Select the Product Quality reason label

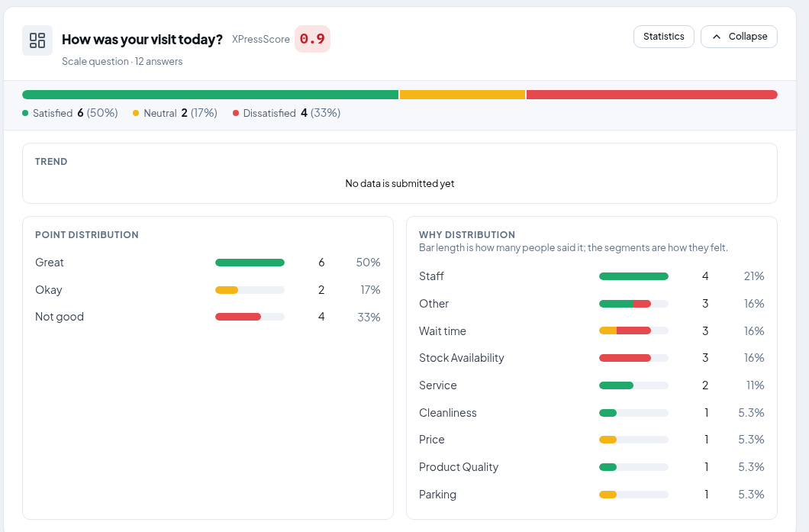point(459,467)
